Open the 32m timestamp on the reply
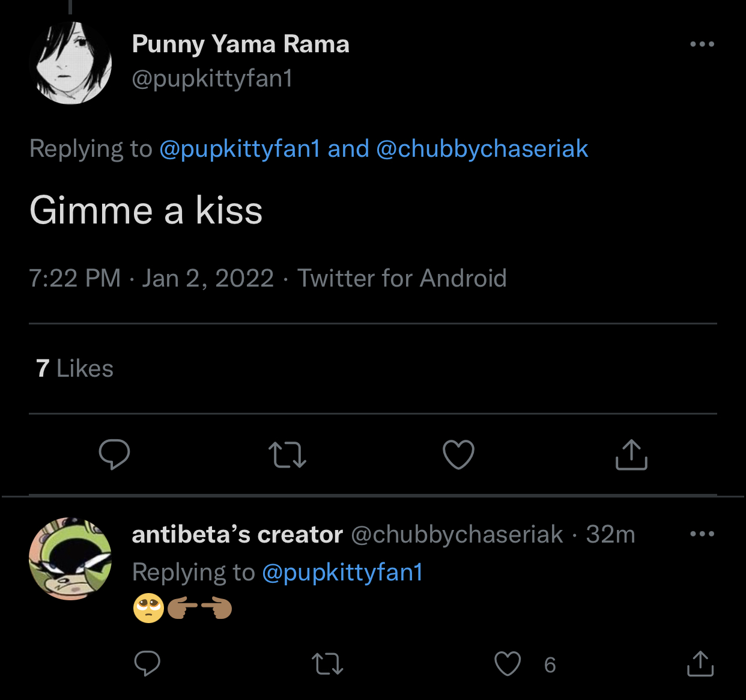This screenshot has width=746, height=700. pos(610,534)
